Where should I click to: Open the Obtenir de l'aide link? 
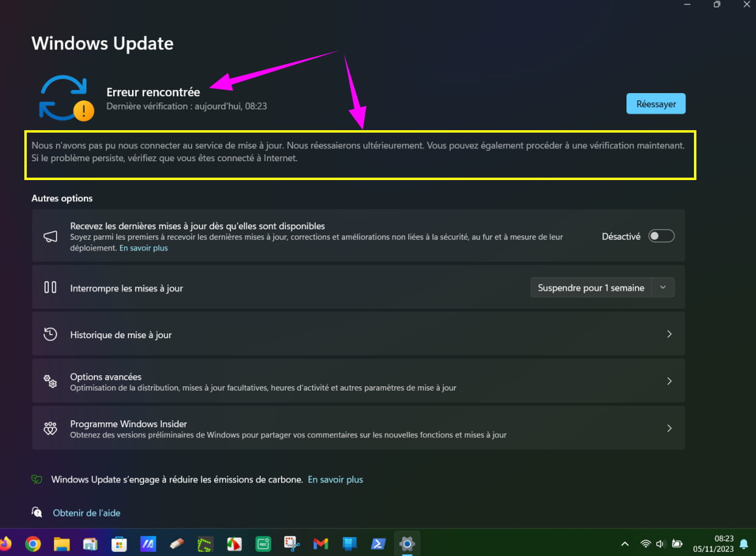[x=86, y=513]
